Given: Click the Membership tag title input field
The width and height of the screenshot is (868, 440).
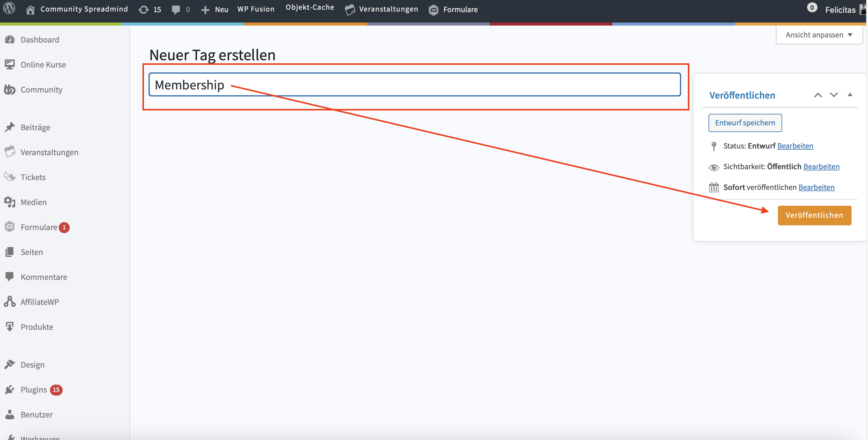Looking at the screenshot, I should click(415, 85).
